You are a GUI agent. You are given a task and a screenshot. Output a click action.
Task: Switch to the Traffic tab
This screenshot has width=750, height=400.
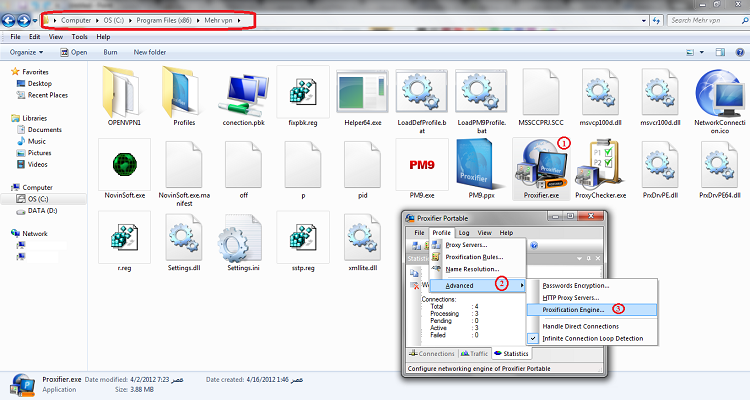(x=474, y=354)
